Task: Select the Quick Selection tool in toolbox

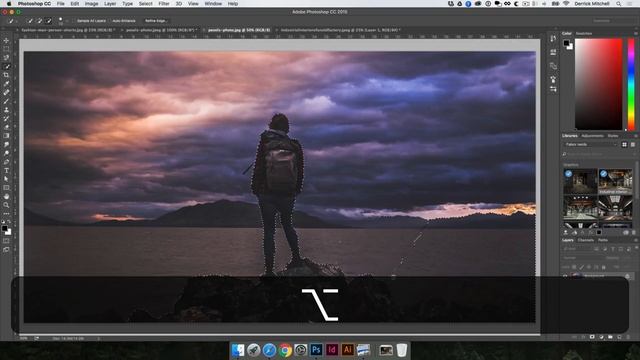Action: click(6, 67)
